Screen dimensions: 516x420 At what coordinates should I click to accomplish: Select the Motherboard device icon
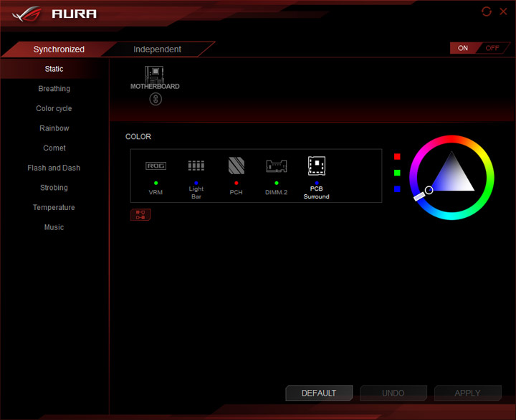click(x=154, y=75)
